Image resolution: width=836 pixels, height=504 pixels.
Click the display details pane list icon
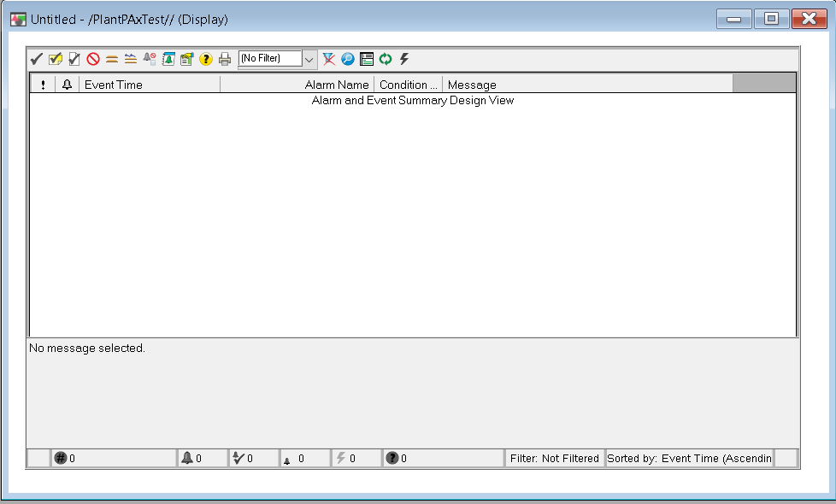pos(367,59)
